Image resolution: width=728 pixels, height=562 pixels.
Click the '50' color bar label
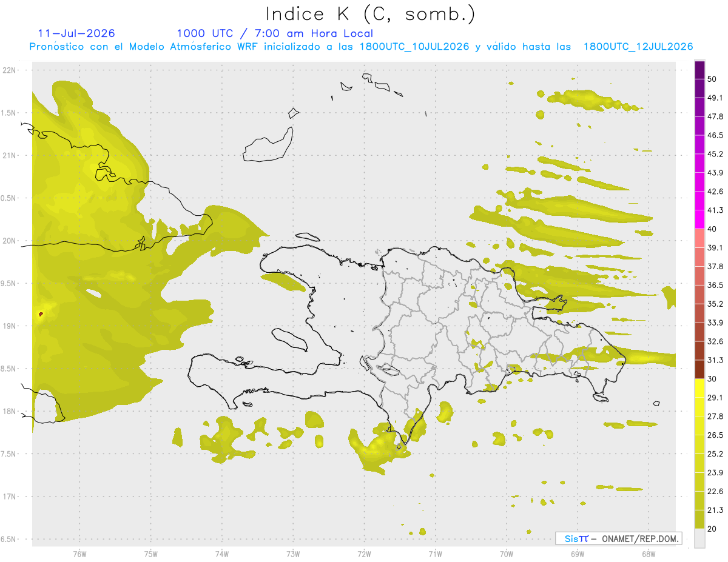pyautogui.click(x=713, y=79)
